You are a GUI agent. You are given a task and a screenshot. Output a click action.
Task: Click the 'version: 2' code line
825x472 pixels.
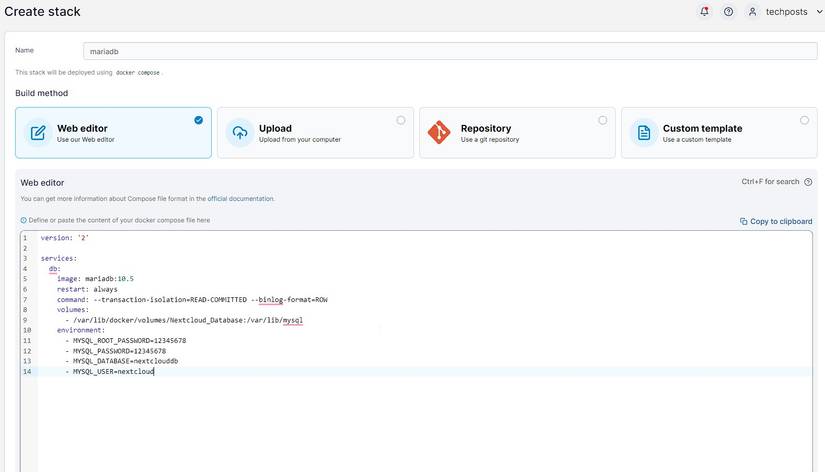[65, 238]
